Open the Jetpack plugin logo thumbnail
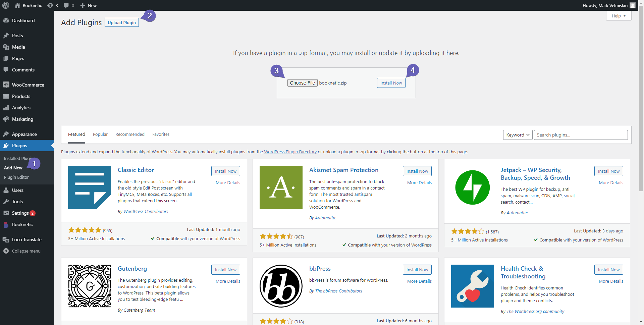The height and width of the screenshot is (325, 644). [x=473, y=187]
